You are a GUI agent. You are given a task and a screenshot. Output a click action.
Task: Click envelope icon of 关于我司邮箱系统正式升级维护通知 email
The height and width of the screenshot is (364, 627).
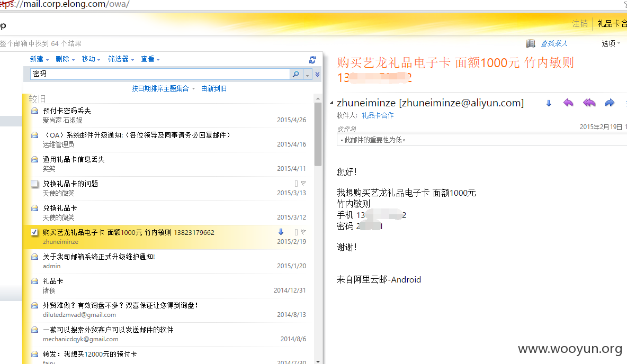point(35,257)
